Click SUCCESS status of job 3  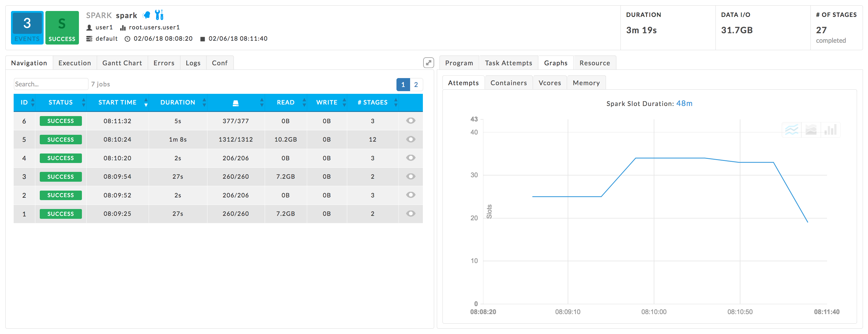coord(61,177)
